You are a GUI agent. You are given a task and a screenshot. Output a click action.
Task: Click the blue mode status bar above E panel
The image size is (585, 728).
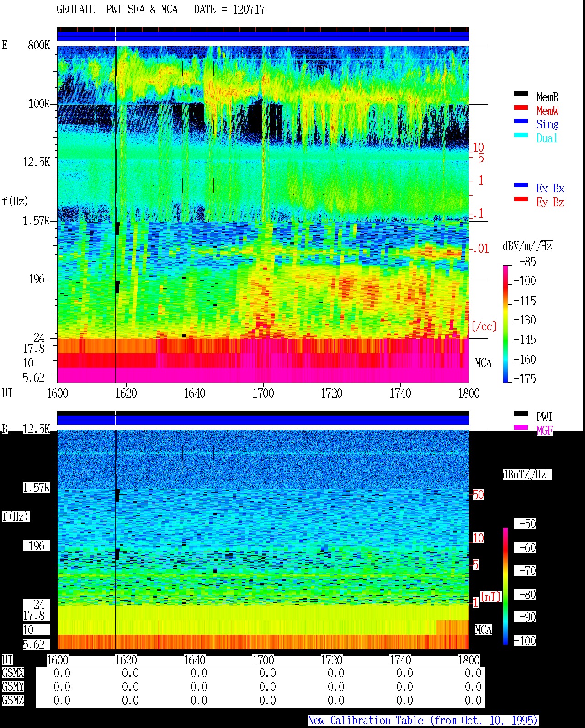[263, 36]
